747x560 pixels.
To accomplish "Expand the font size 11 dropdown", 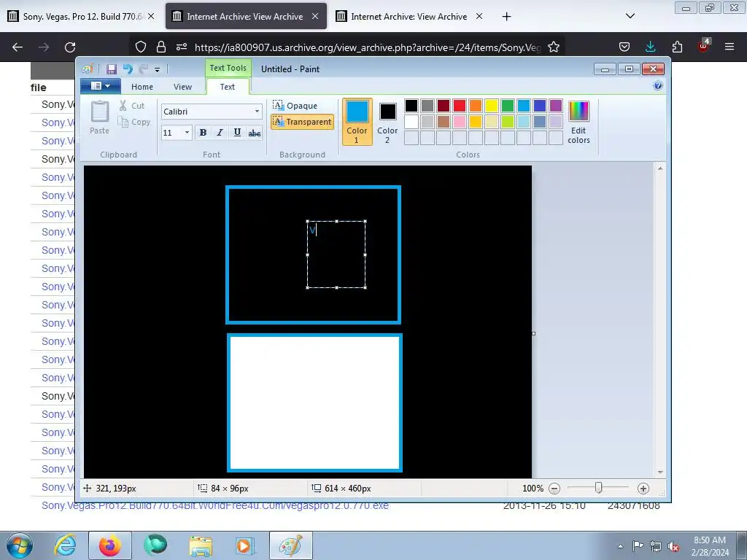I will pyautogui.click(x=187, y=133).
